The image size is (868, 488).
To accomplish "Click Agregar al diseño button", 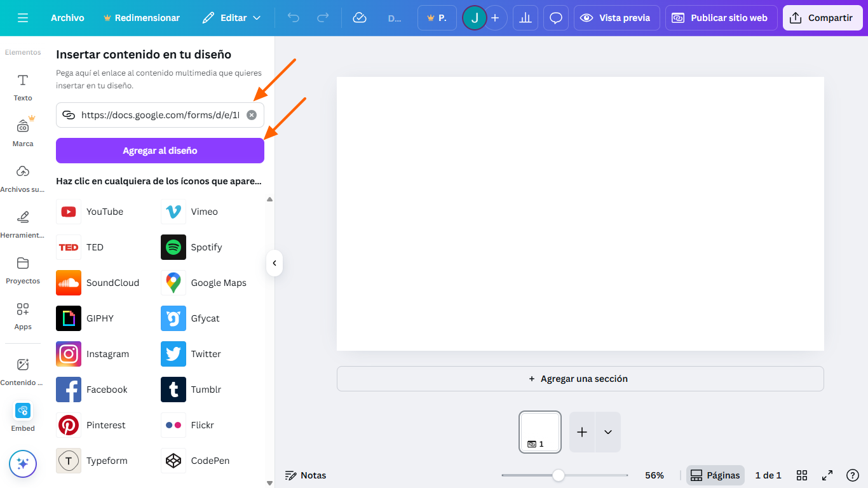I will coord(160,151).
